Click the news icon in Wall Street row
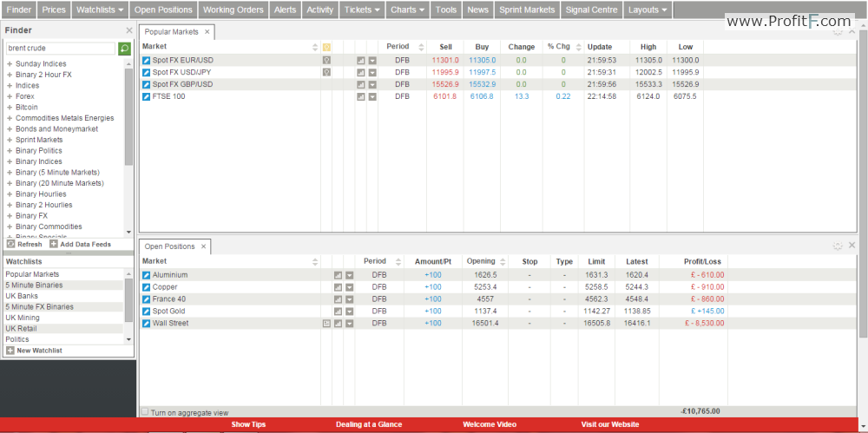This screenshot has height=433, width=868. pyautogui.click(x=326, y=324)
